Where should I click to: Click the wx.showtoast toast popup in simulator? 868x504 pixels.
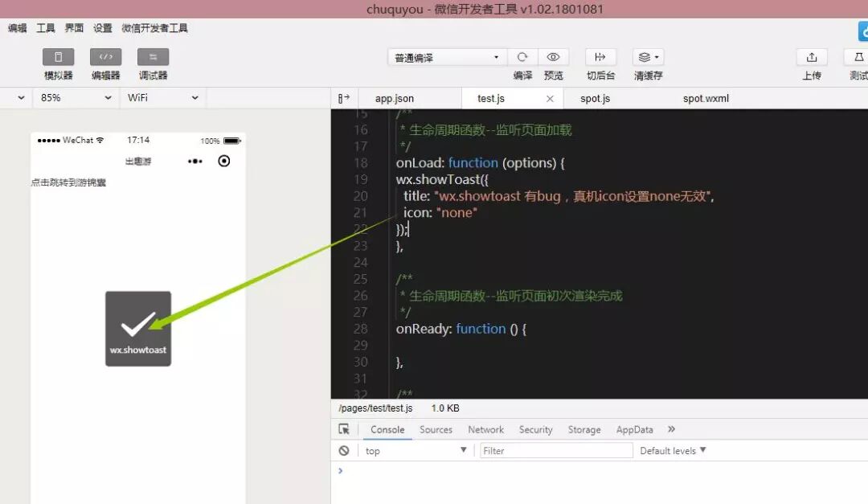click(138, 329)
